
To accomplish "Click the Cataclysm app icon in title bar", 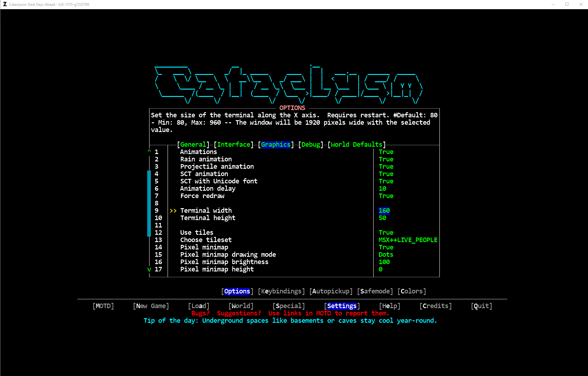I will (5, 4).
